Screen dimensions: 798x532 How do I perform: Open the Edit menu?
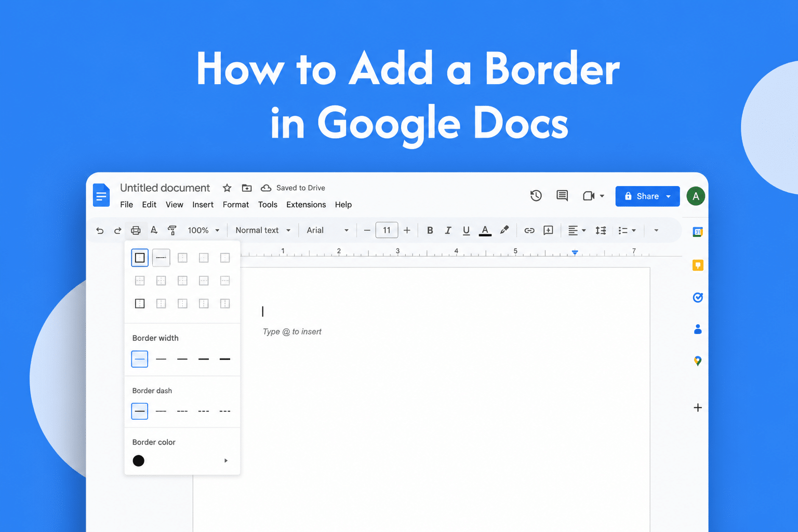pos(149,205)
